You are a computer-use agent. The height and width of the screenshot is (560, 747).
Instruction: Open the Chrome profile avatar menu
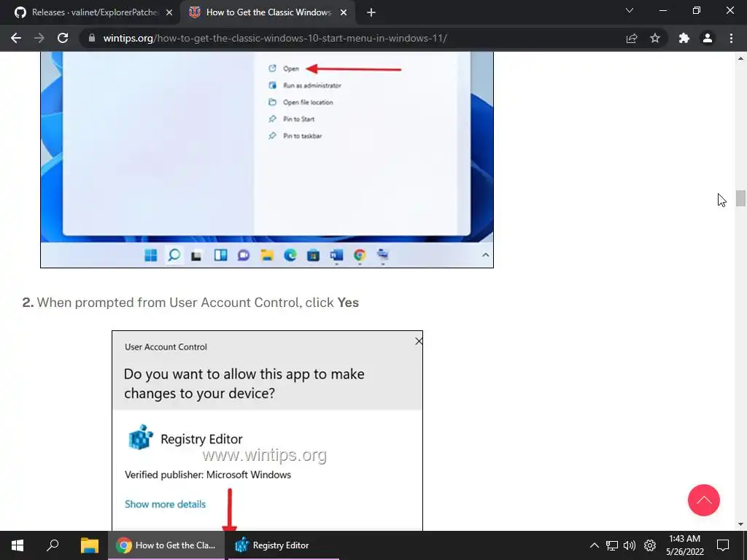point(708,38)
